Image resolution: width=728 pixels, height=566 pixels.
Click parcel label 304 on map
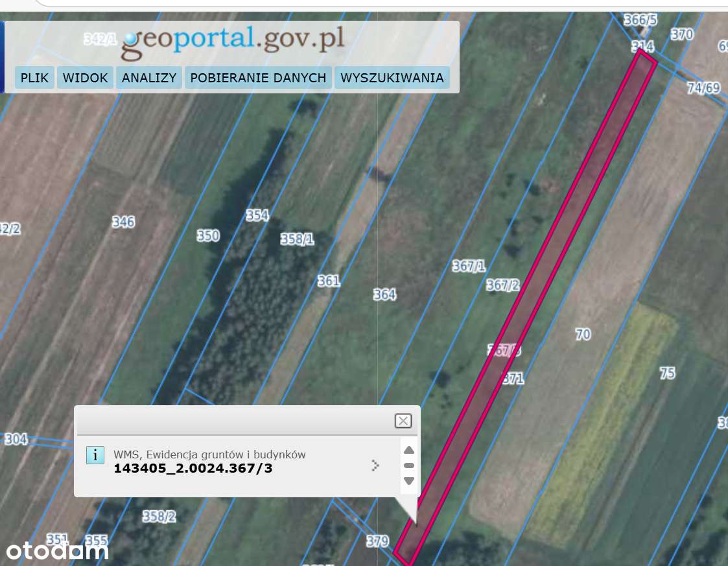(16, 439)
